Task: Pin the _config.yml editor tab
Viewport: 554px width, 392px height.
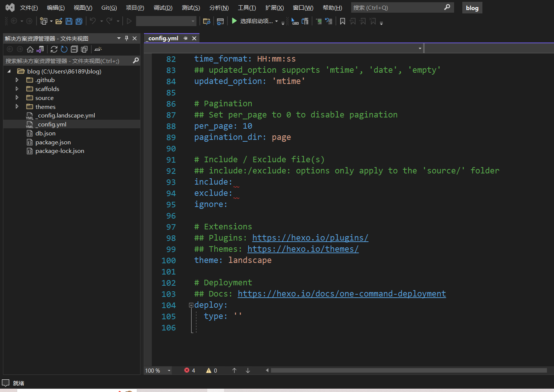Action: point(185,38)
